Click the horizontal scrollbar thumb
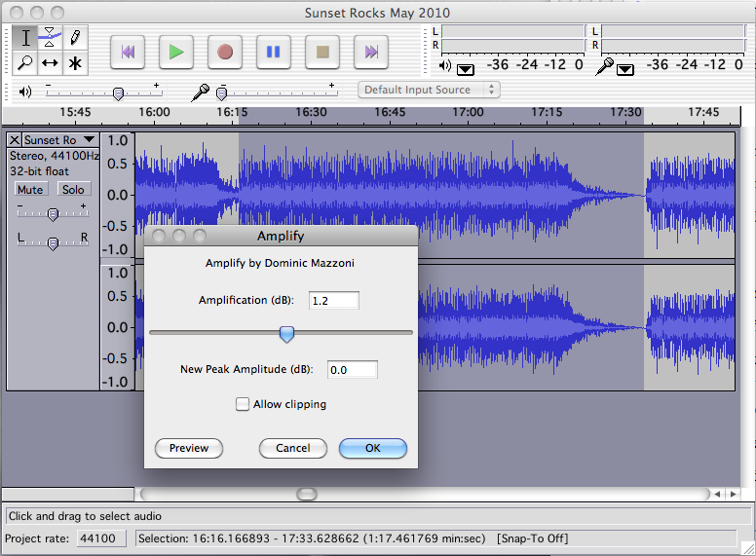The height and width of the screenshot is (556, 756). tap(307, 494)
